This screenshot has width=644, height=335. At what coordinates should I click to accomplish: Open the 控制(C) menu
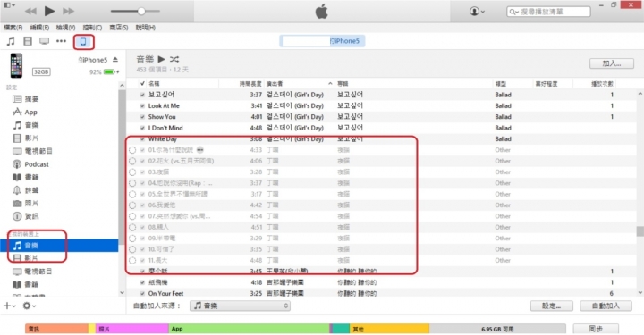pyautogui.click(x=92, y=28)
